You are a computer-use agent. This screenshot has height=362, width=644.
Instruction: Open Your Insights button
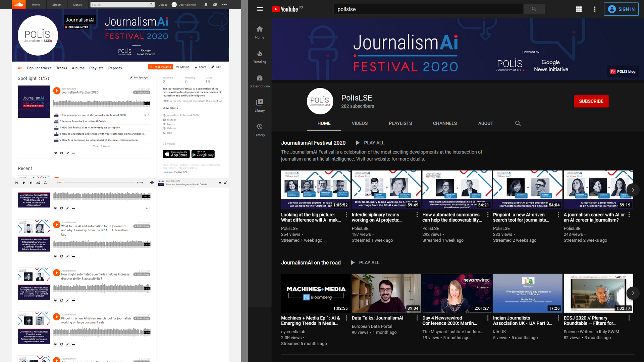pyautogui.click(x=161, y=67)
